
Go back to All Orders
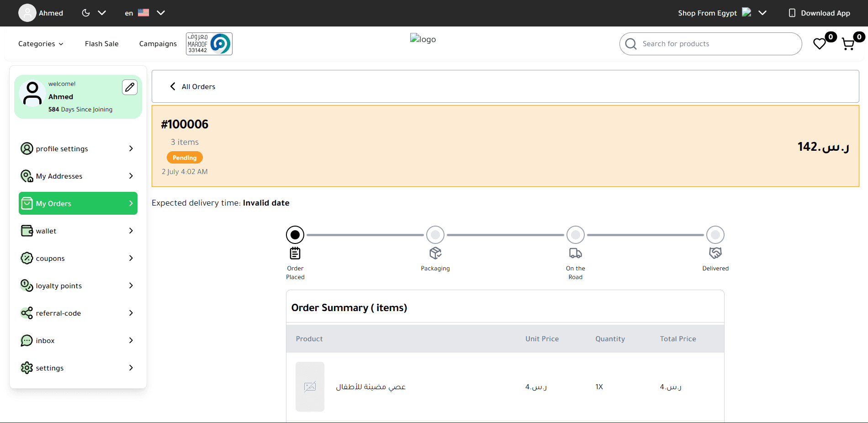tap(193, 86)
